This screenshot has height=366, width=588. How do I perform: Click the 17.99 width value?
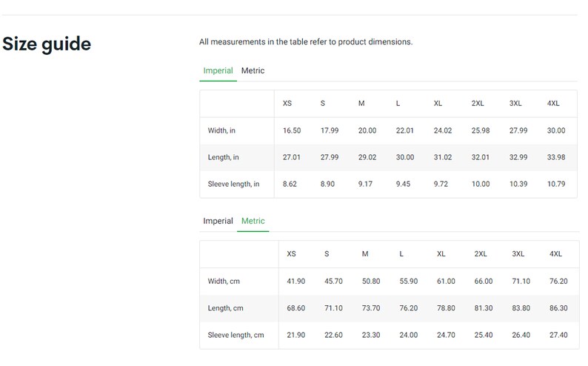(330, 130)
